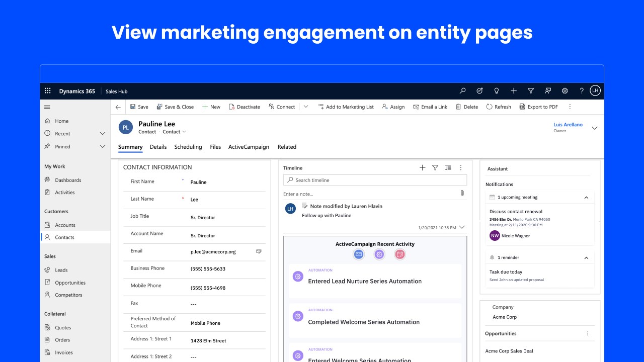Open command bar more options ellipsis
The image size is (644, 362).
point(570,107)
